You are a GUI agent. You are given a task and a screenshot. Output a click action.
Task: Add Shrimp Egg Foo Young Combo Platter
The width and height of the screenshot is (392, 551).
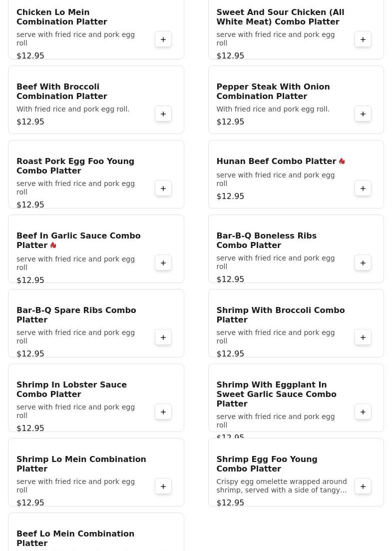[x=363, y=486]
